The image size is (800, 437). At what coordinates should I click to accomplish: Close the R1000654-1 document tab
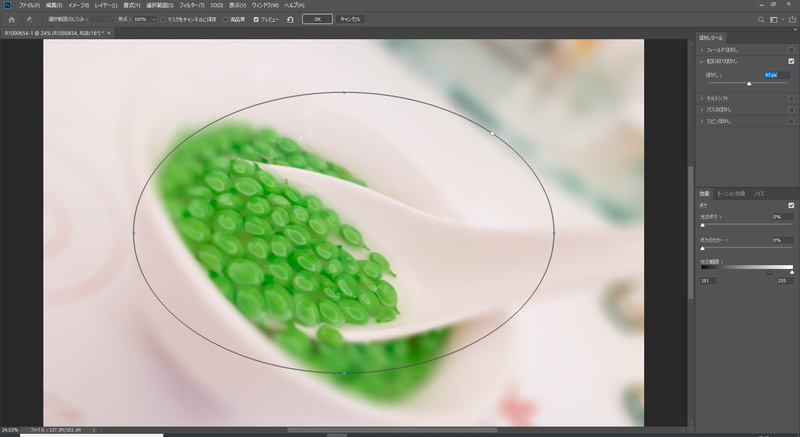[109, 33]
